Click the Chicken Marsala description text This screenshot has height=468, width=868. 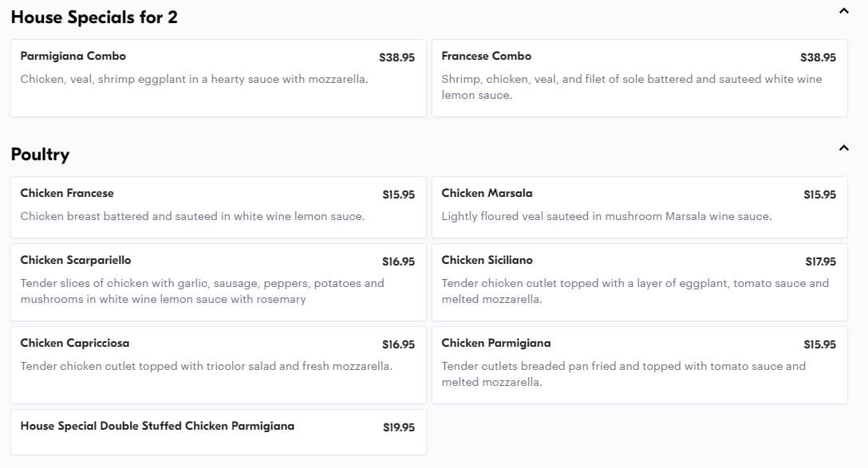point(606,216)
